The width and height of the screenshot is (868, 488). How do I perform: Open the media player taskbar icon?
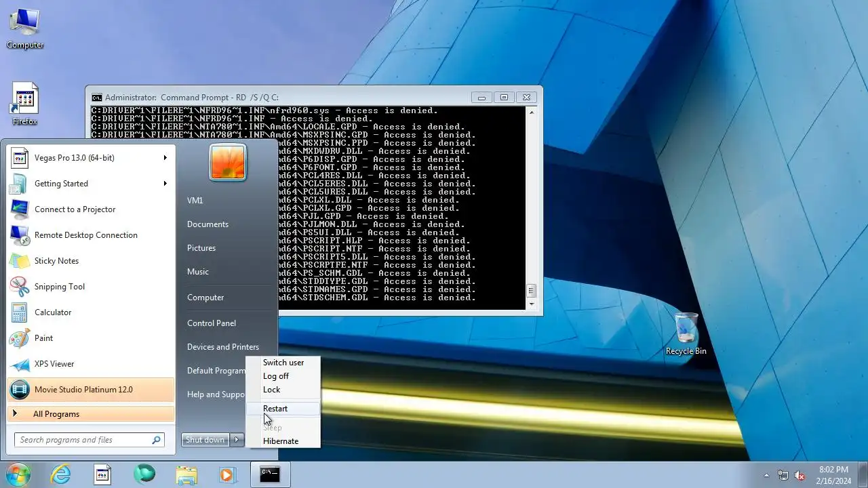pyautogui.click(x=227, y=474)
